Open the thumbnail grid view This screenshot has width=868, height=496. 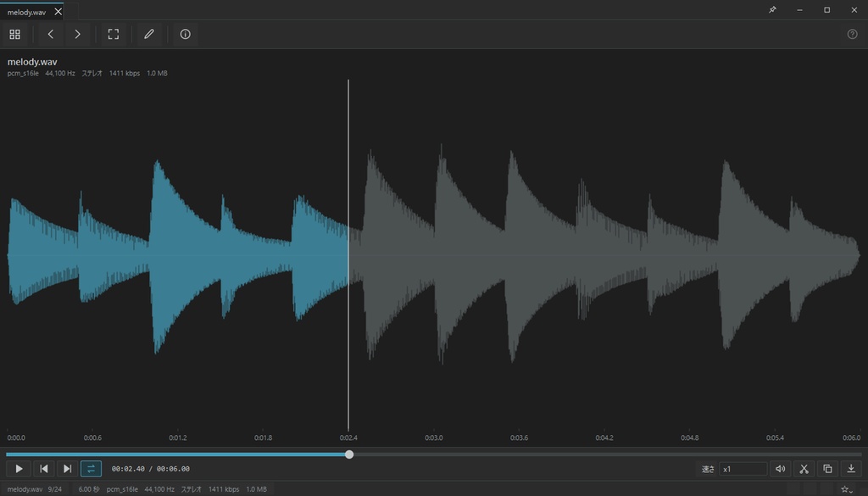[15, 34]
